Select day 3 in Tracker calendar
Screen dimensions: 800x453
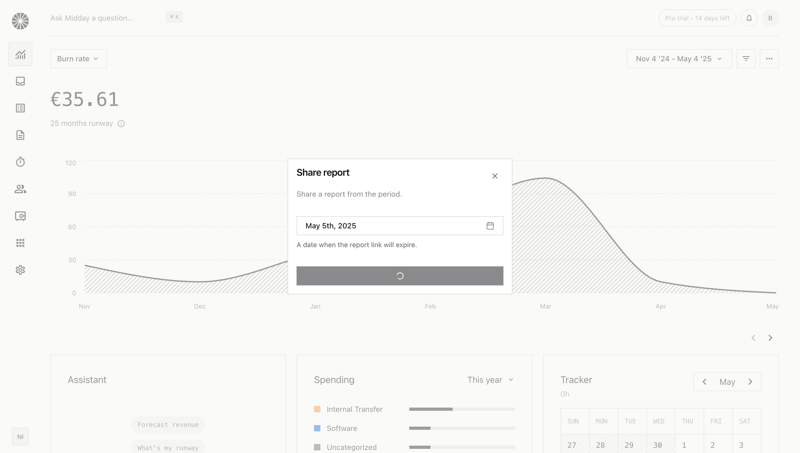746,444
